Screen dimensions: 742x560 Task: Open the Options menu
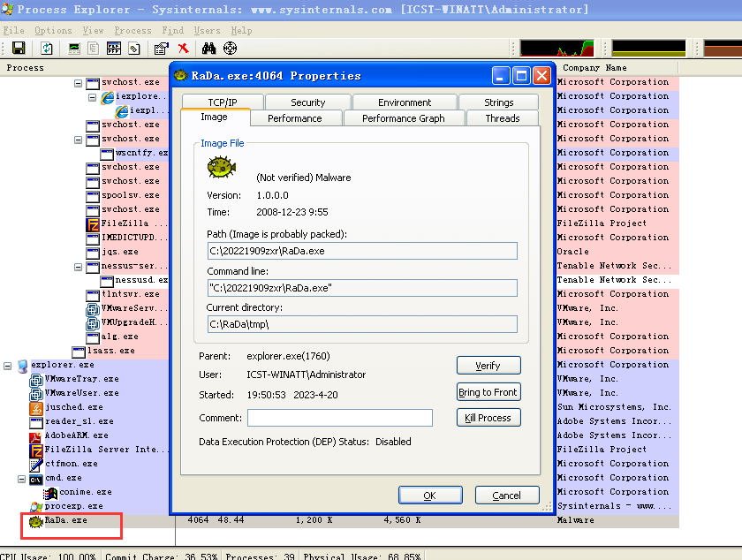[x=53, y=30]
